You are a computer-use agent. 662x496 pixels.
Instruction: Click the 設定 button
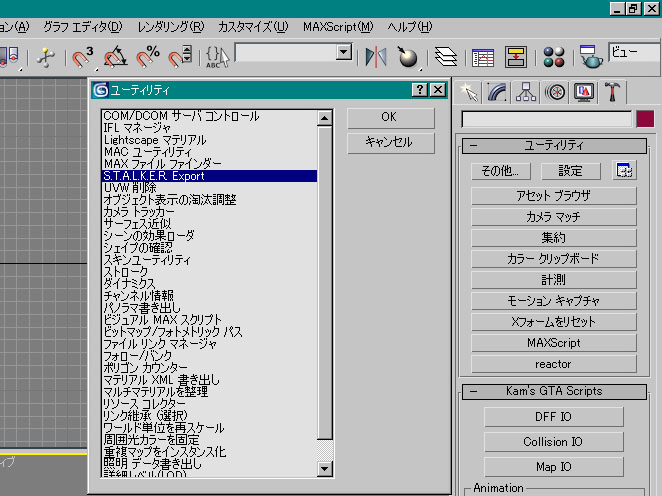click(571, 171)
